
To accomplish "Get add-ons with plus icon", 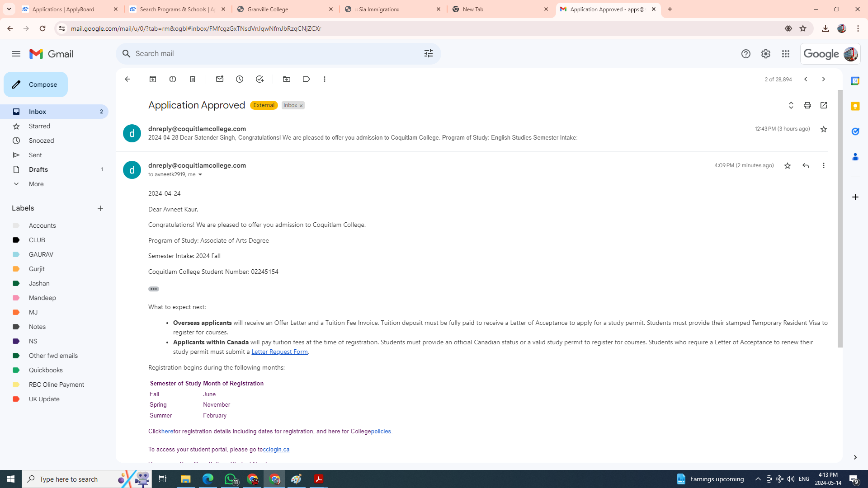I will point(855,197).
